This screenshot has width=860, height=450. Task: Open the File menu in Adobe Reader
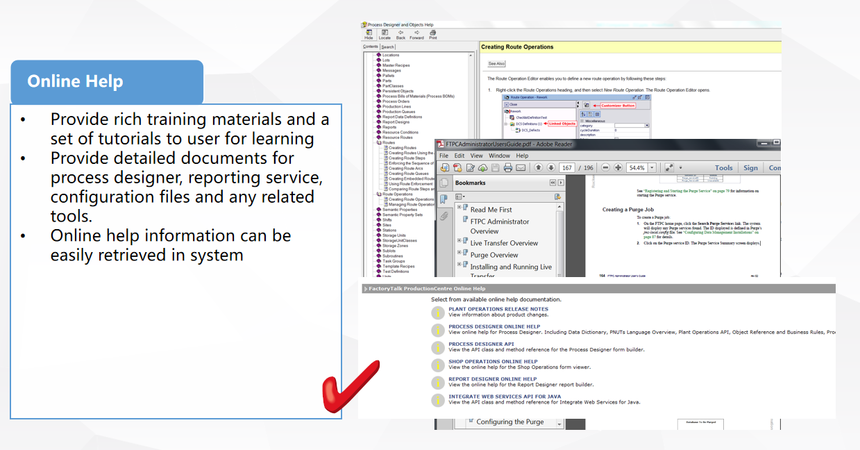444,156
